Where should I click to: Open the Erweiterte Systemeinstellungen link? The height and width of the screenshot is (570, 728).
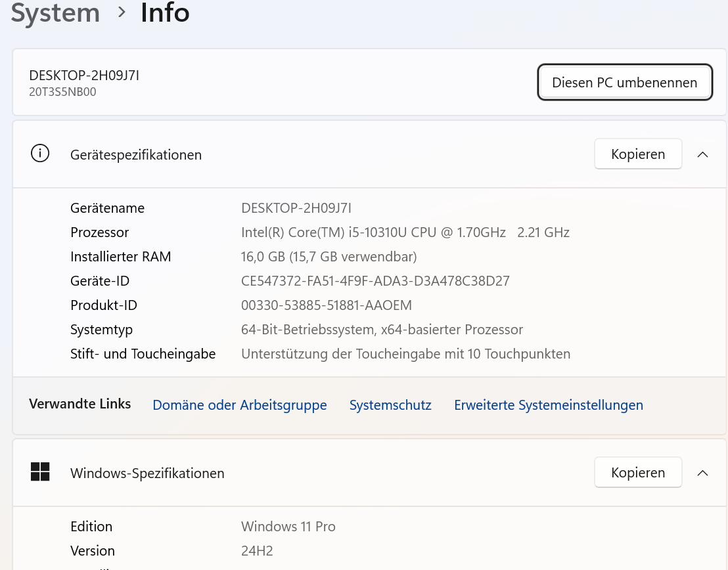coord(548,405)
